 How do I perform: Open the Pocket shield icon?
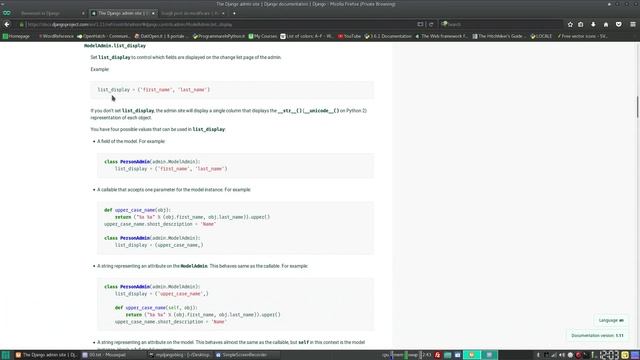tap(619, 24)
